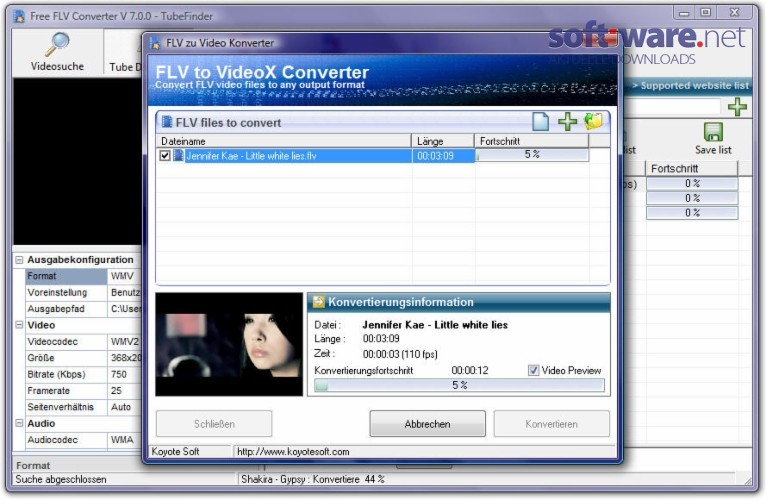Click Shakira - Gypsy status bar text
This screenshot has height=500, width=766.
point(313,479)
